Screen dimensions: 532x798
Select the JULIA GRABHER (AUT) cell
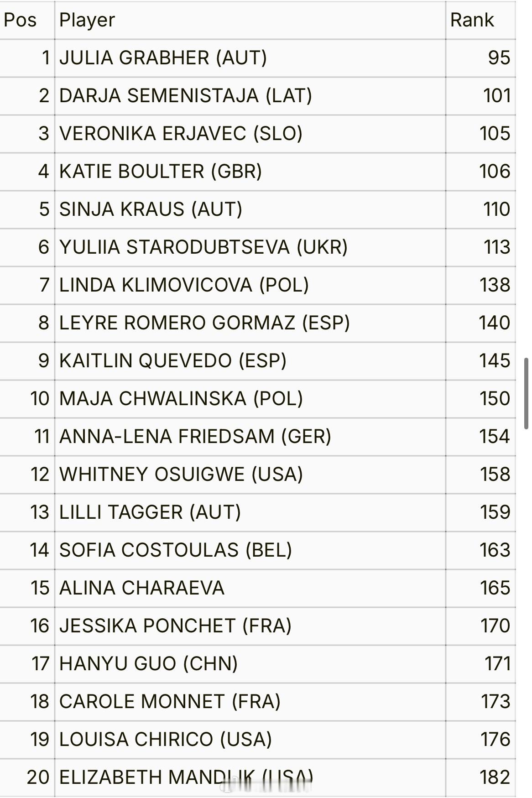click(250, 58)
